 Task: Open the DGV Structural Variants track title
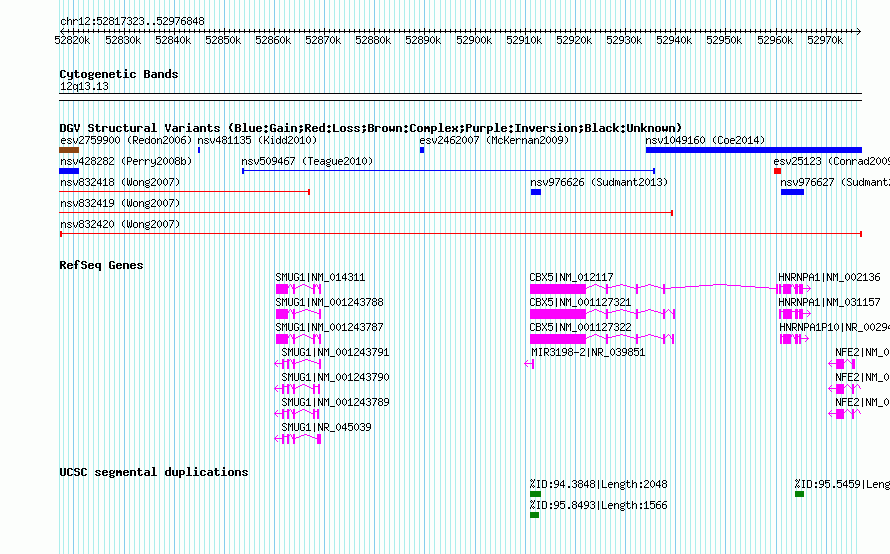(x=370, y=128)
